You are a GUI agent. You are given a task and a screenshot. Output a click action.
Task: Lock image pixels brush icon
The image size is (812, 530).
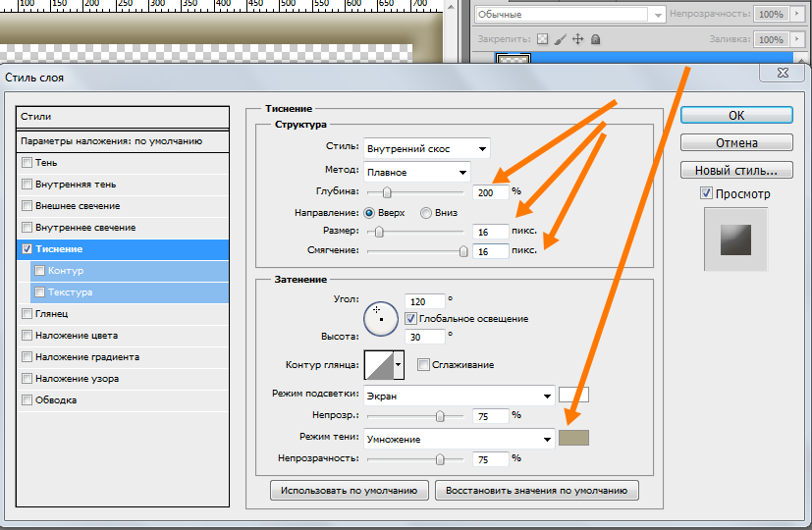coord(560,39)
